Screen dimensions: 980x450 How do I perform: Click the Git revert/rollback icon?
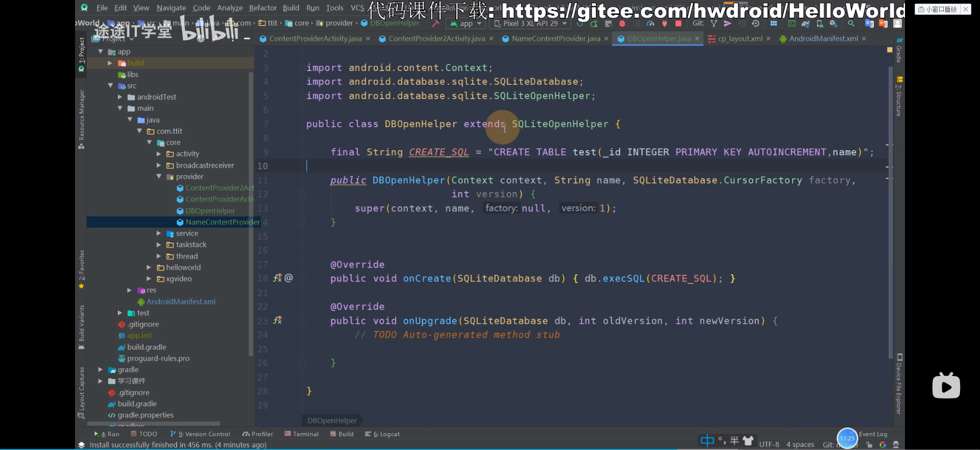(756, 23)
